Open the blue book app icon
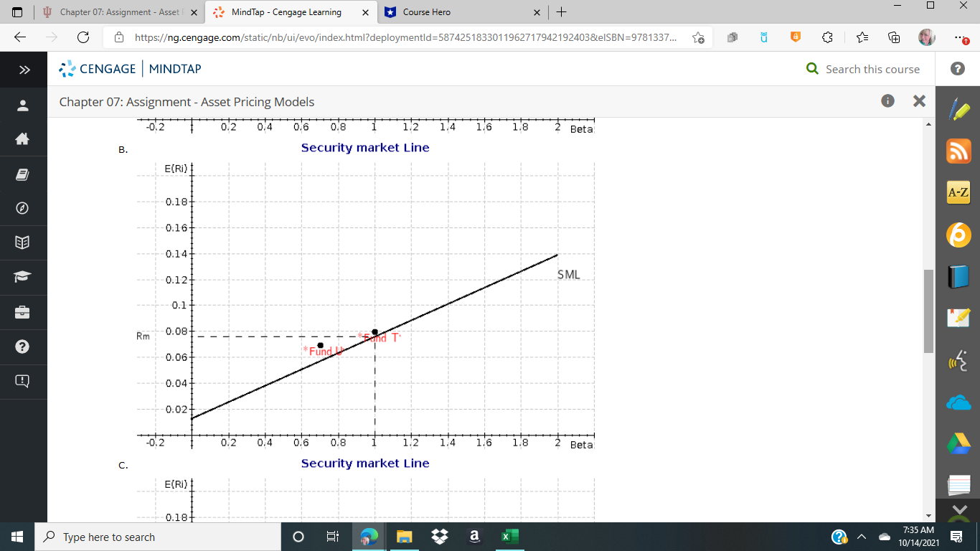The image size is (980, 551). point(958,276)
